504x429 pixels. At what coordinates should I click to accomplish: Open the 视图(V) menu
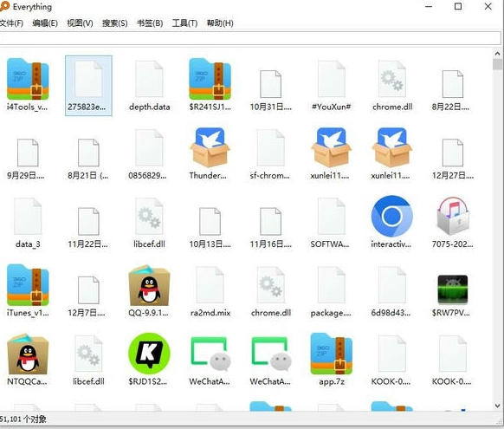(x=80, y=23)
